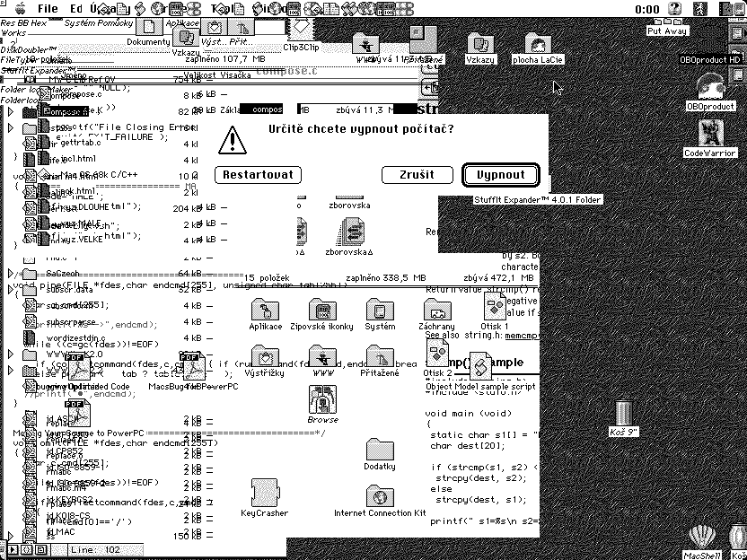Click the Koš 9" trash icon
This screenshot has height=560, width=747.
622,413
